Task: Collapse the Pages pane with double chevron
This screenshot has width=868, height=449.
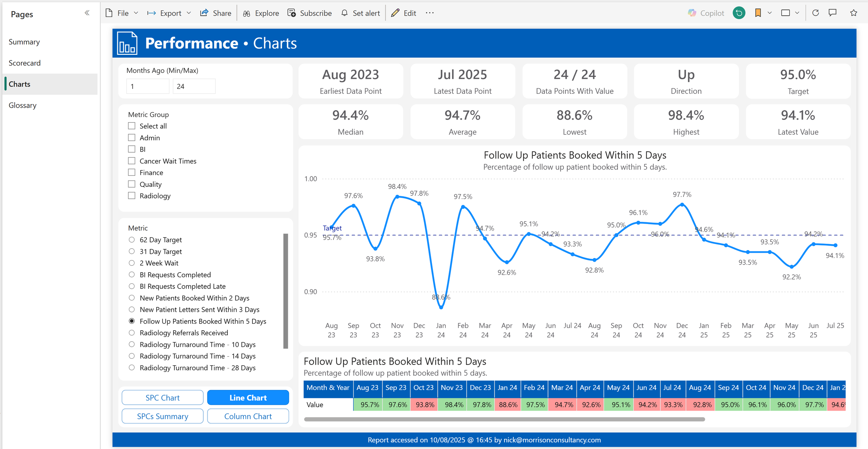Action: (x=87, y=13)
